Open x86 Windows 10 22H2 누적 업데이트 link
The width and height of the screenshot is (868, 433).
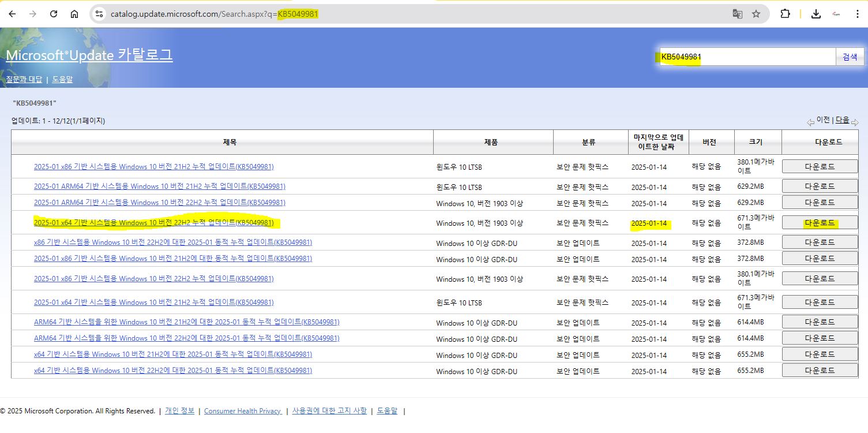[153, 279]
